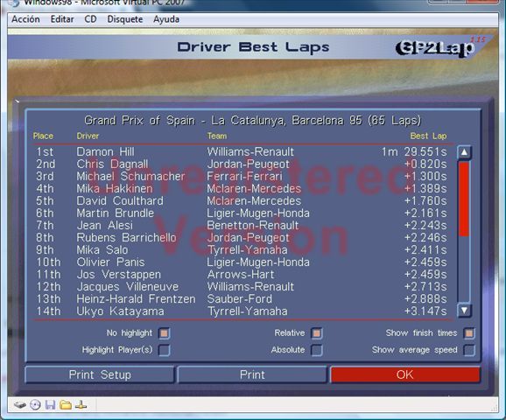Select the Damon Hill row
This screenshot has height=420, width=506.
click(242, 151)
